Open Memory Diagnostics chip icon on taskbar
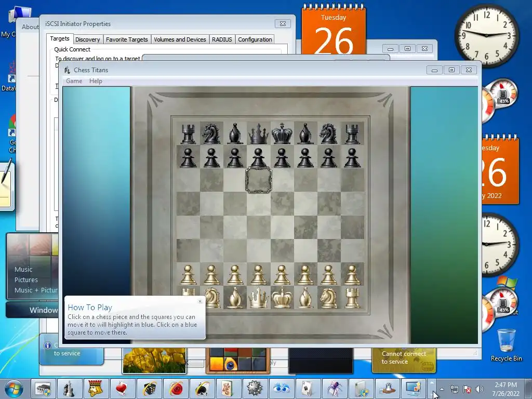The width and height of the screenshot is (532, 399). tap(43, 389)
